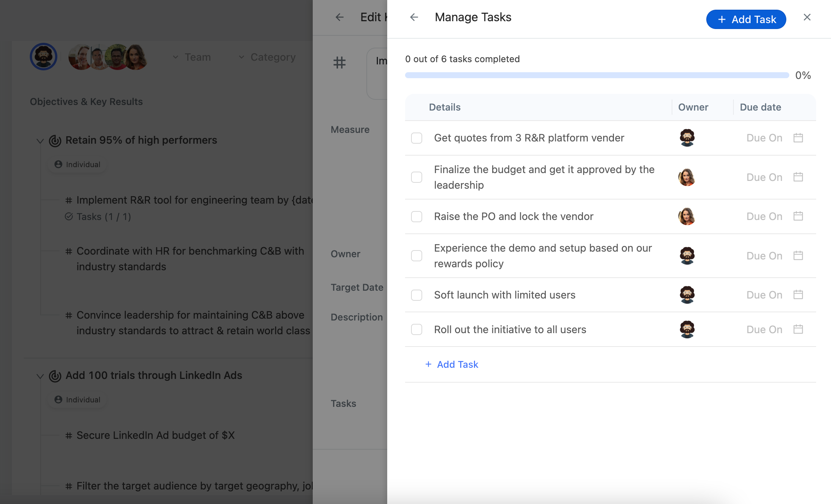Click '0 out of 6 tasks completed' text

click(x=462, y=59)
